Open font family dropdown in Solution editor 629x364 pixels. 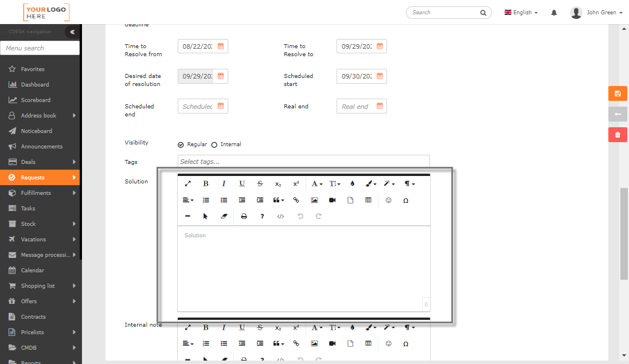pyautogui.click(x=317, y=183)
